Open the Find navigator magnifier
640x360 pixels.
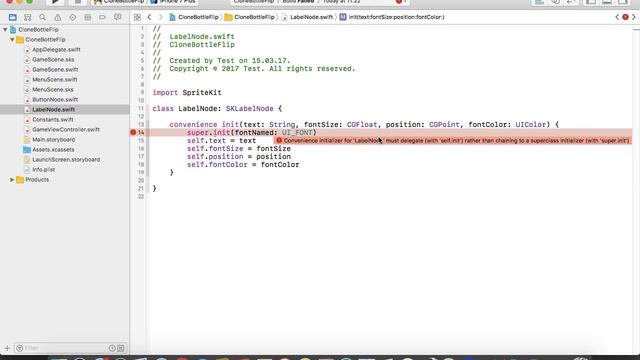point(42,17)
